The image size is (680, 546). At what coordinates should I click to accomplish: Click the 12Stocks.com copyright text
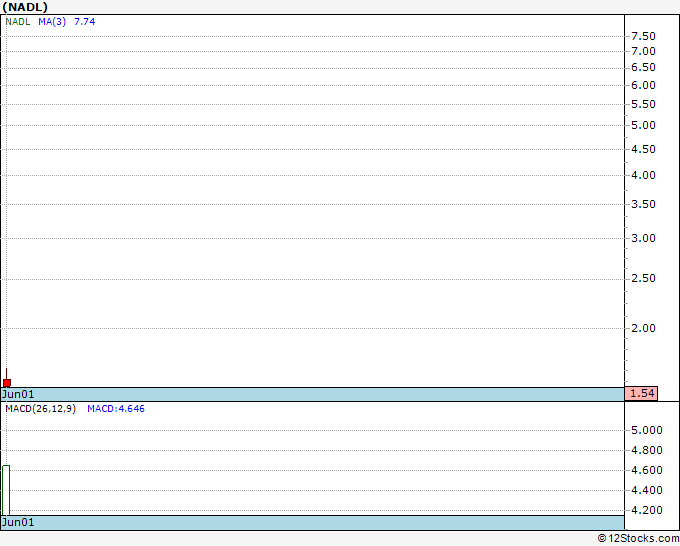coord(638,538)
